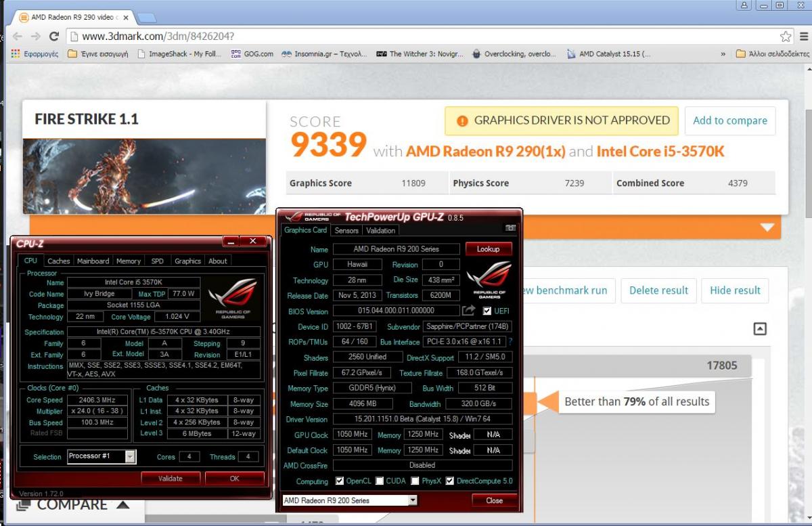Image resolution: width=812 pixels, height=526 pixels.
Task: Click the graphics driver warning icon
Action: coord(463,120)
